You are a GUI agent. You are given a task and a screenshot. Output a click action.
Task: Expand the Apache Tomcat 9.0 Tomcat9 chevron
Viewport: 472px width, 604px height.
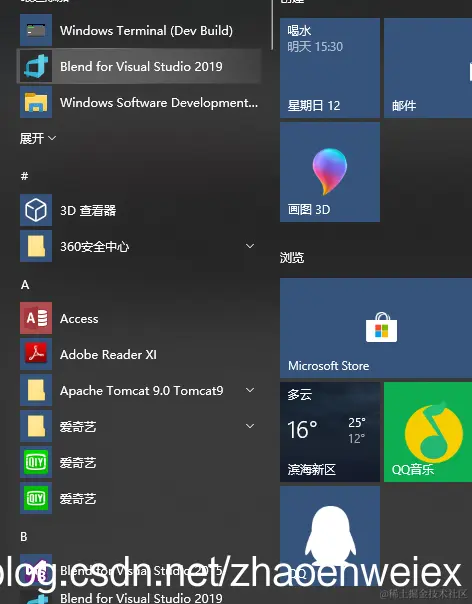click(250, 390)
